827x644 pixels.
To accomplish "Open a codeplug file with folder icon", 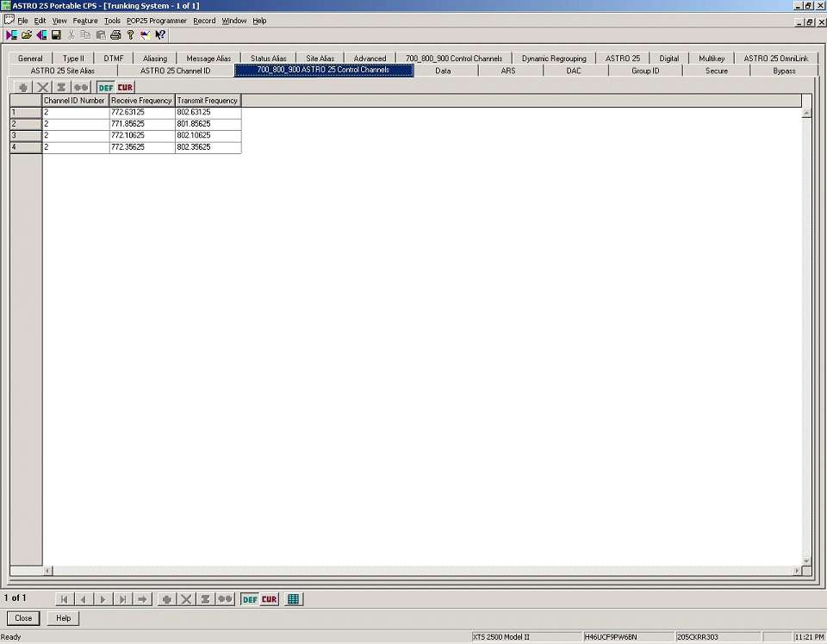I will tap(27, 35).
